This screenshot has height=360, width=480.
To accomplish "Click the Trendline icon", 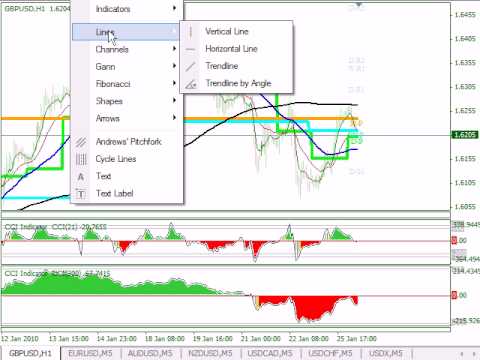I will click(x=191, y=66).
